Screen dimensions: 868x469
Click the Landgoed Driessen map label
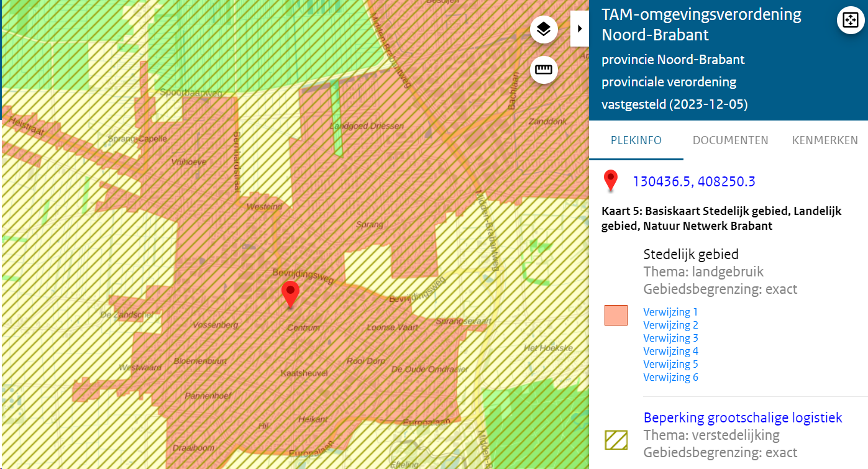367,126
